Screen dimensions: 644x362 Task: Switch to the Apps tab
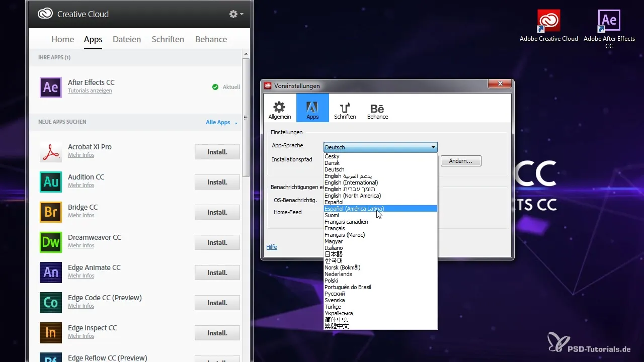pyautogui.click(x=93, y=39)
